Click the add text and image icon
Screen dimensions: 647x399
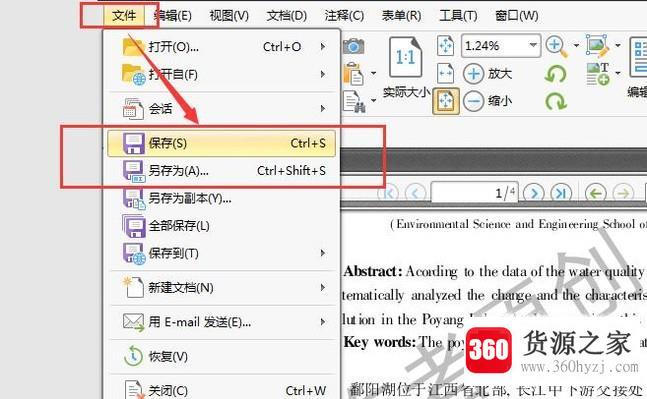pyautogui.click(x=598, y=74)
